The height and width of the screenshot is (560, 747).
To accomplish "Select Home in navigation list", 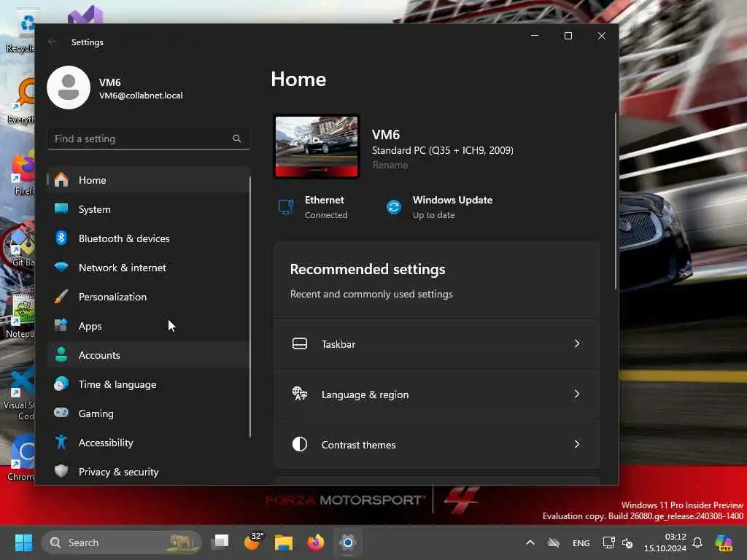I will [149, 180].
